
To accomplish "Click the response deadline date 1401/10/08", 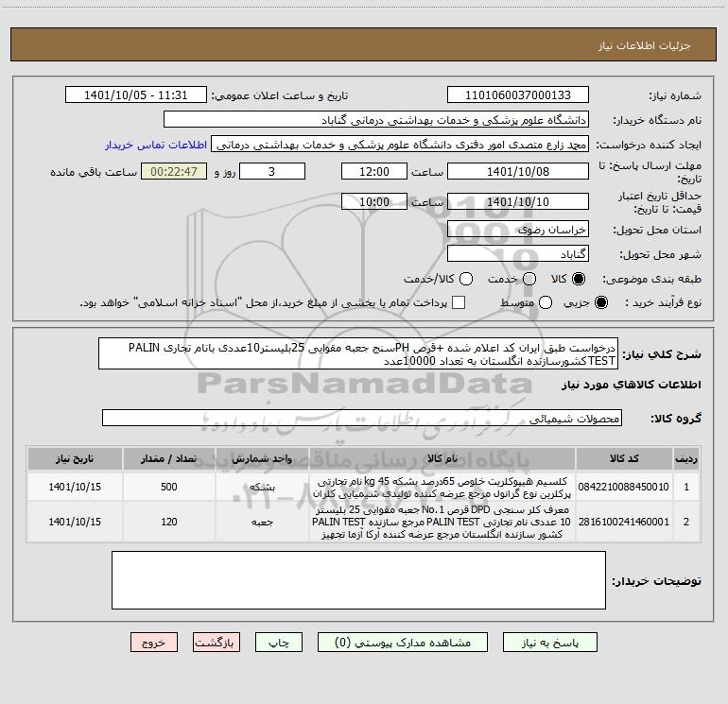I will [518, 171].
